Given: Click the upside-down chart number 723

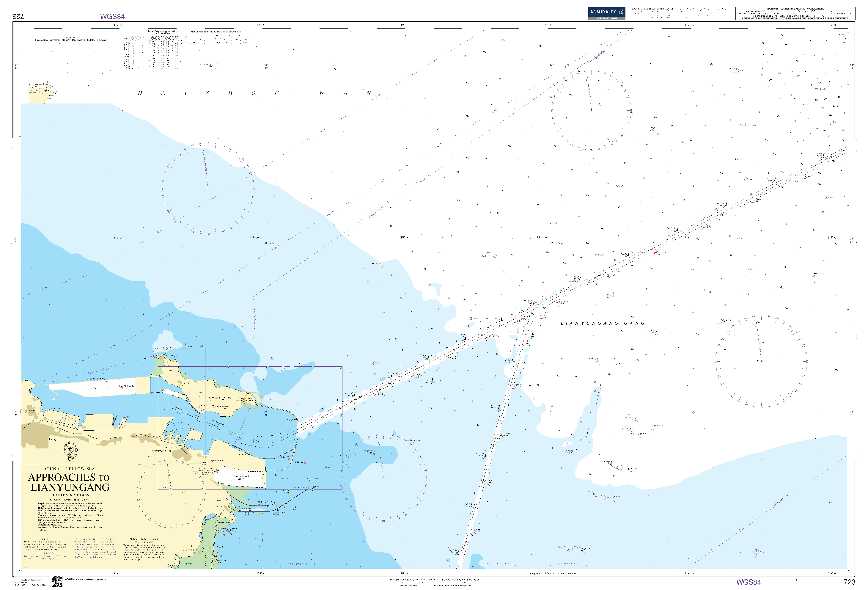Looking at the screenshot, I should click(x=18, y=16).
